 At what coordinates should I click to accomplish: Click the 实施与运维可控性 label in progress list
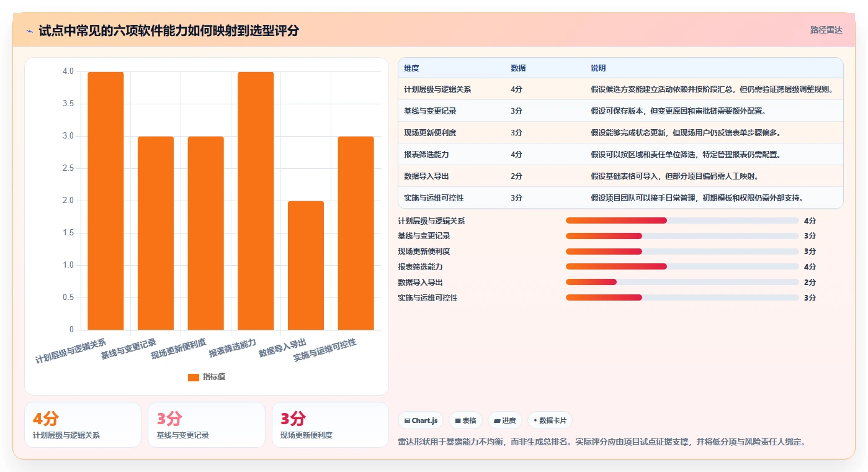(427, 297)
